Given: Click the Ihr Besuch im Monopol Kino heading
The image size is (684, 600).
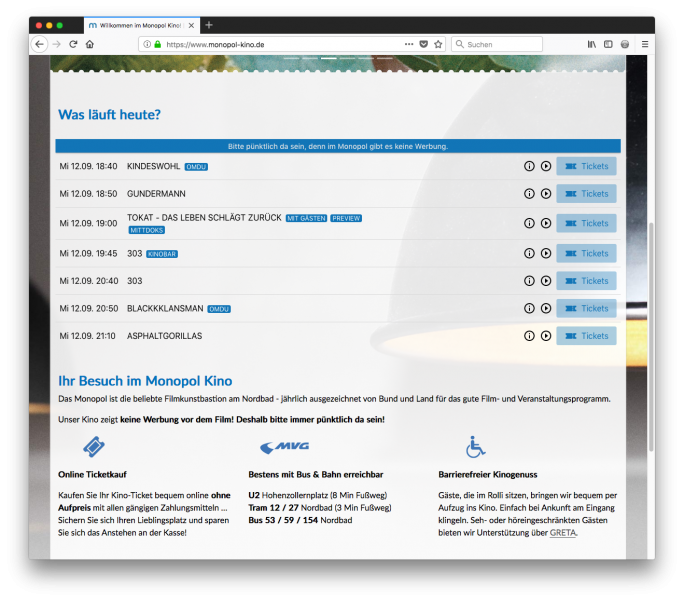Looking at the screenshot, I should tap(145, 381).
